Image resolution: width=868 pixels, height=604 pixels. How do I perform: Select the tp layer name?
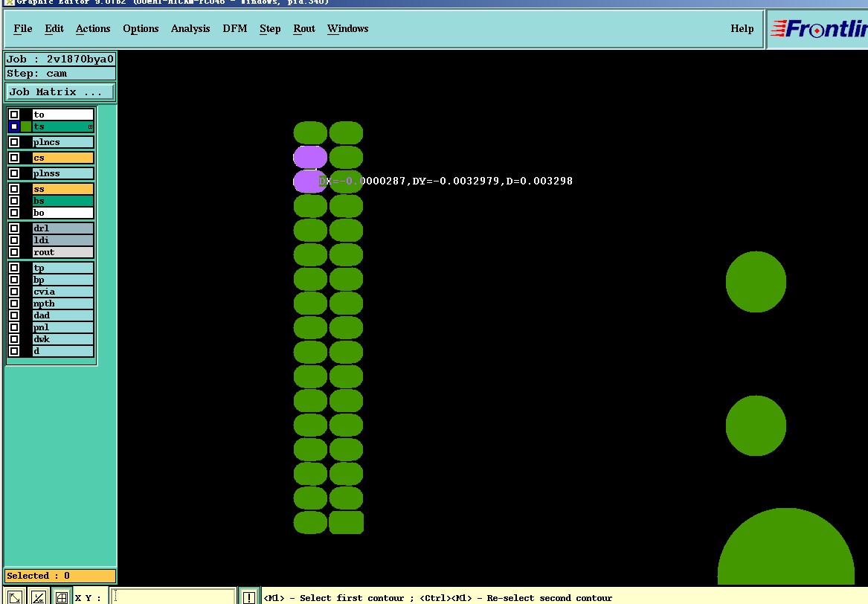(x=63, y=268)
